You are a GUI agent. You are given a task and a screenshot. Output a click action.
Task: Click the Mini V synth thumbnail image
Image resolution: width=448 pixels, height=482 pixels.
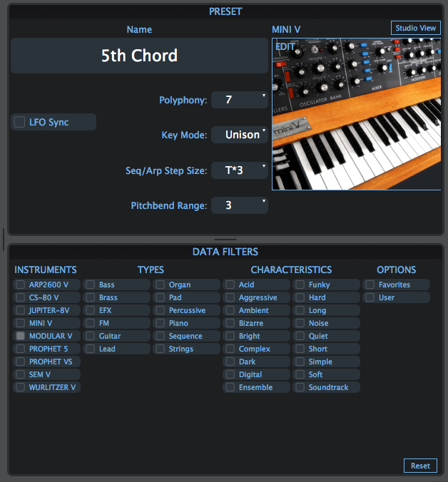click(x=357, y=114)
